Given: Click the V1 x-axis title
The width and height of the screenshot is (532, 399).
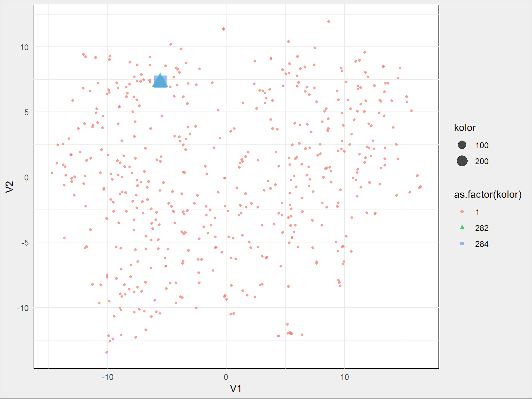Looking at the screenshot, I should 236,389.
